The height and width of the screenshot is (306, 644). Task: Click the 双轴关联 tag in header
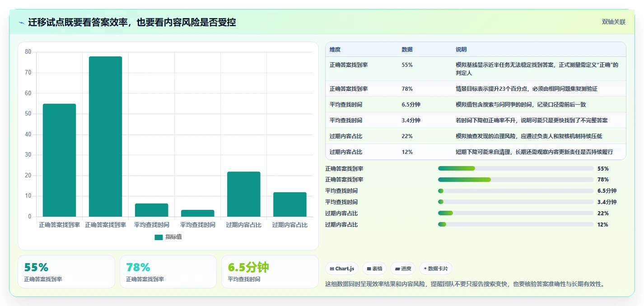point(614,22)
